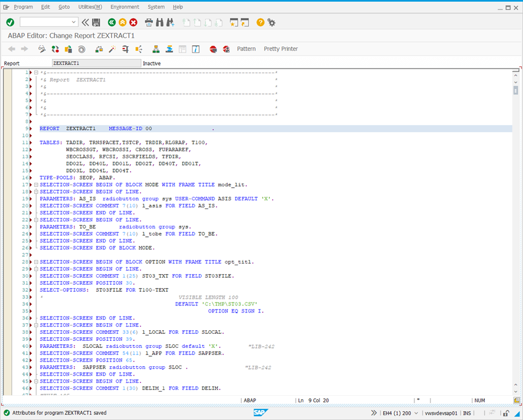Click the green Back icon
This screenshot has width=523, height=420.
coord(112,22)
